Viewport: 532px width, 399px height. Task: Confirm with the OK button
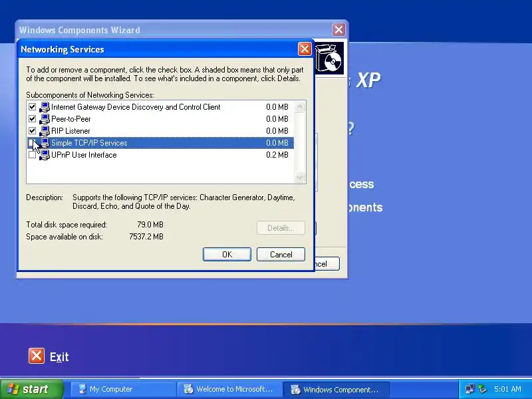(x=227, y=255)
